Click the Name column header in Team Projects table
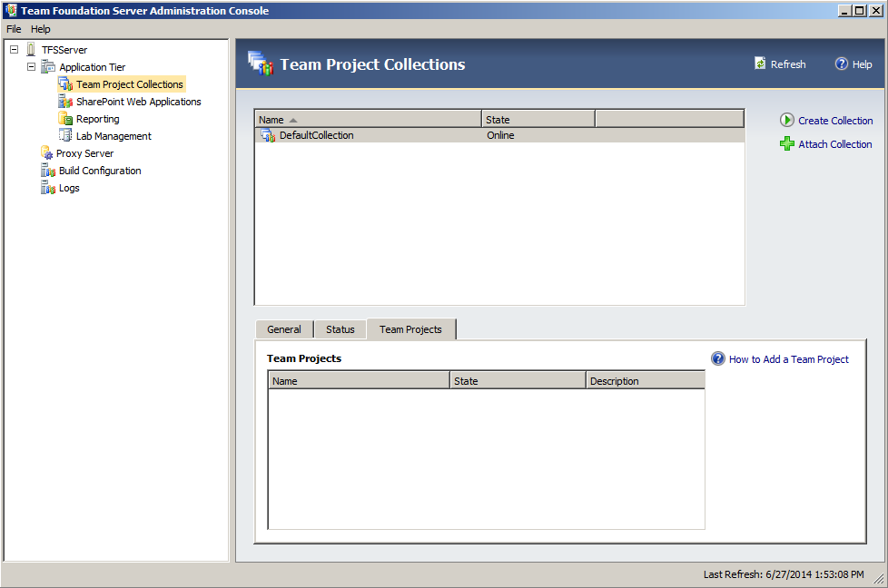The height and width of the screenshot is (588, 888). [x=359, y=381]
